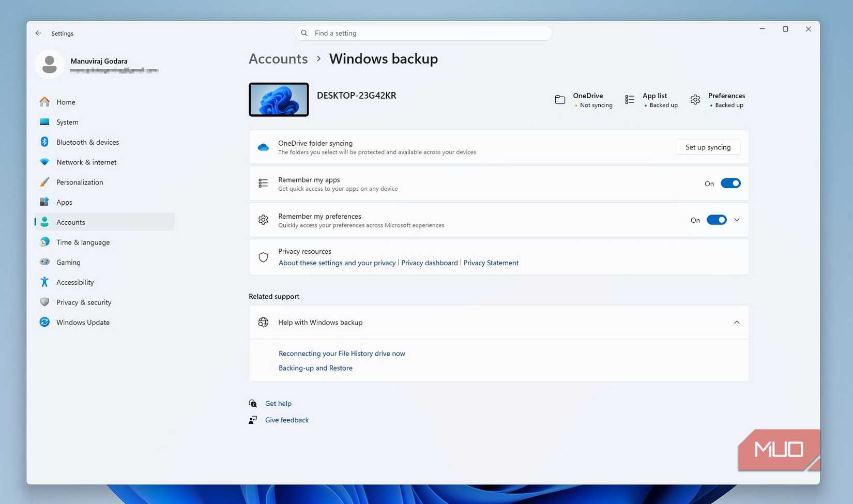Select Accounts in the sidebar
Viewport: 853px width, 504px height.
[104, 222]
